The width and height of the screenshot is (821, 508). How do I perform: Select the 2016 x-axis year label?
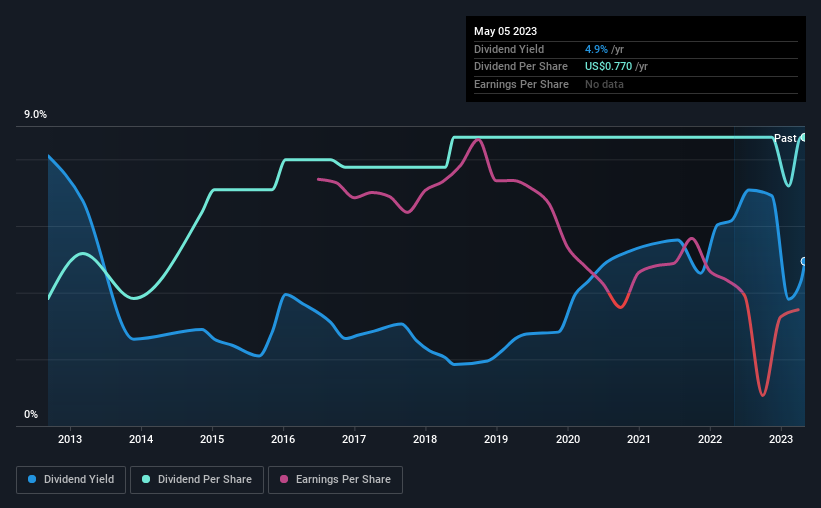pyautogui.click(x=283, y=439)
